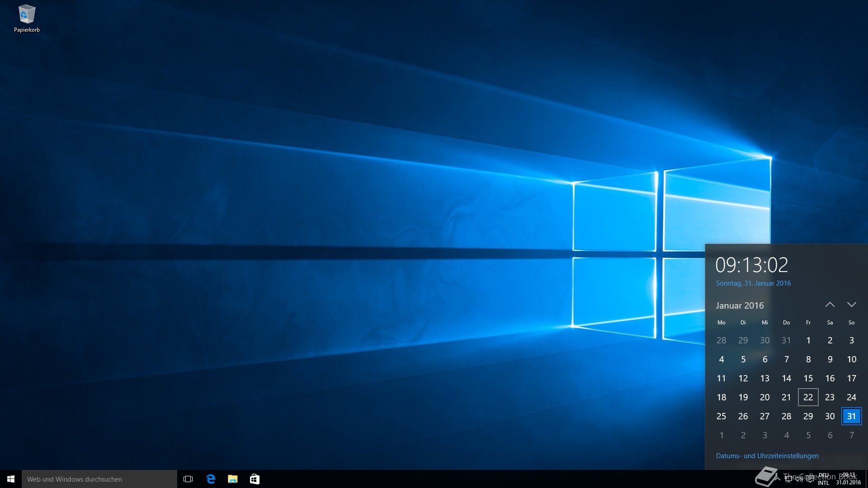This screenshot has width=868, height=488.
Task: Go to next month with down arrow
Action: (852, 305)
